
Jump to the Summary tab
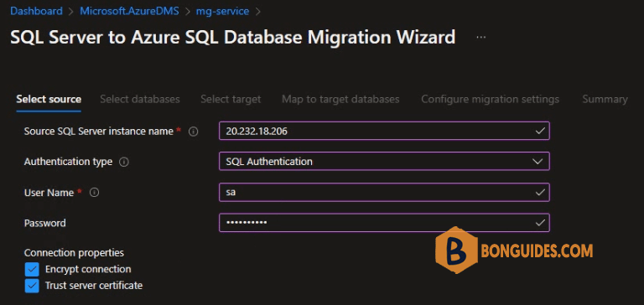(x=605, y=100)
